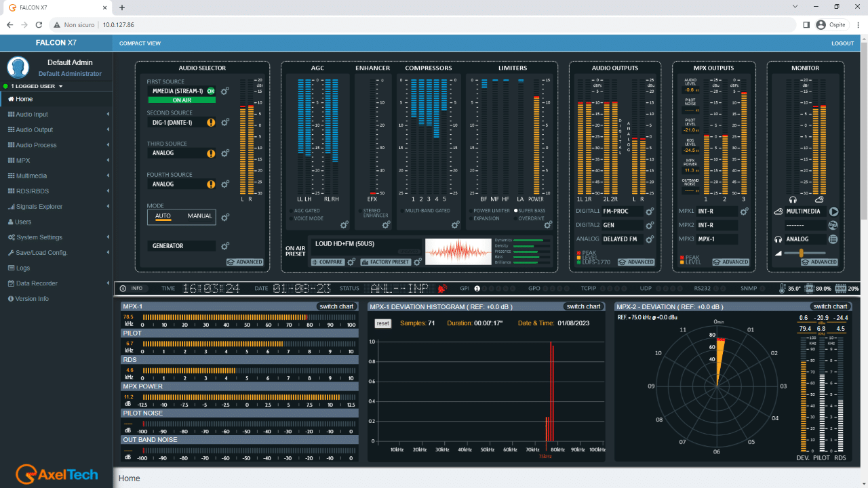868x488 pixels.
Task: Toggle Expansion limiter option
Action: [x=484, y=219]
